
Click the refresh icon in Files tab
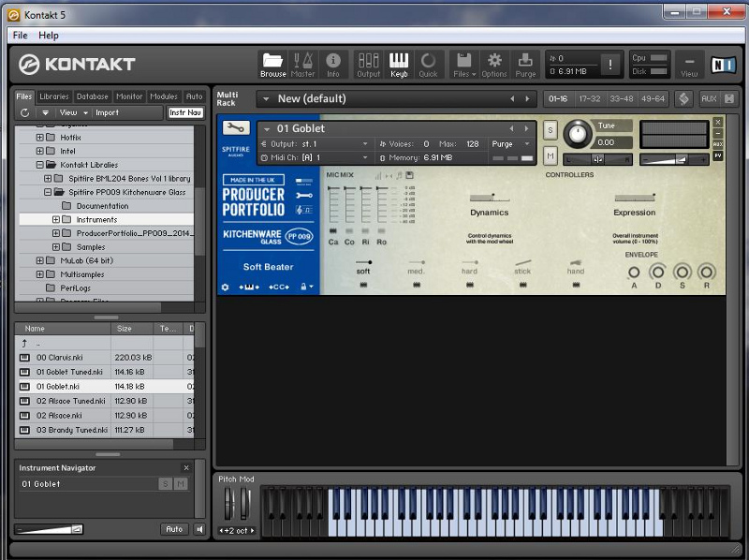(25, 112)
